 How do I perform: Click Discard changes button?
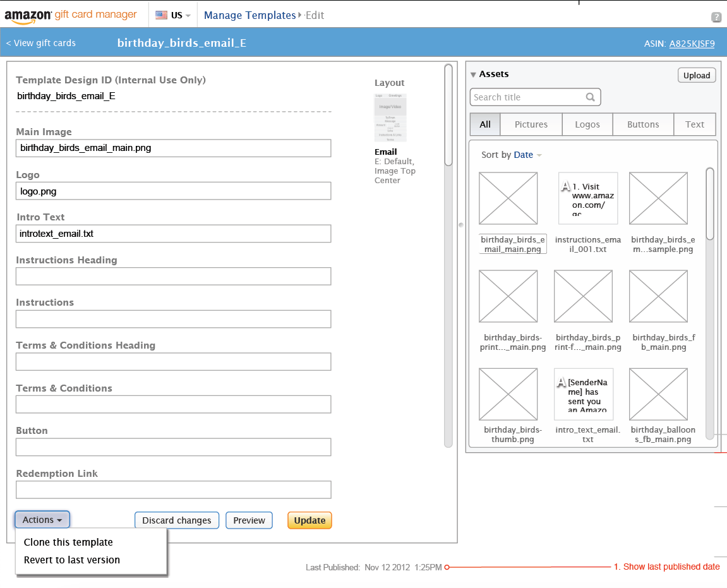pyautogui.click(x=177, y=520)
